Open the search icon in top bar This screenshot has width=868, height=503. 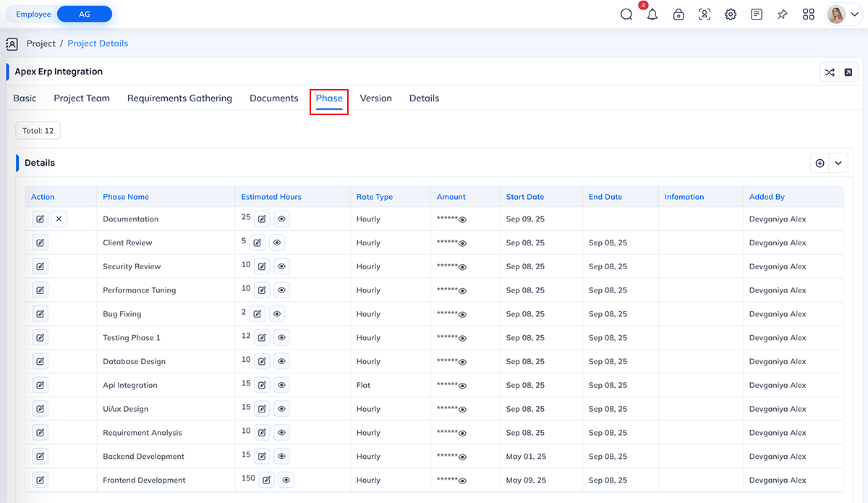coord(626,14)
